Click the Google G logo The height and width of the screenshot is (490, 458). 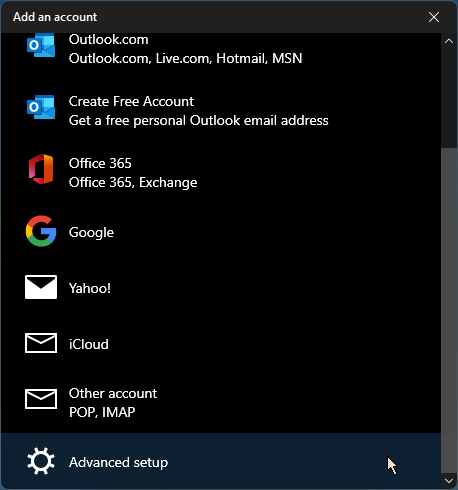pos(41,231)
